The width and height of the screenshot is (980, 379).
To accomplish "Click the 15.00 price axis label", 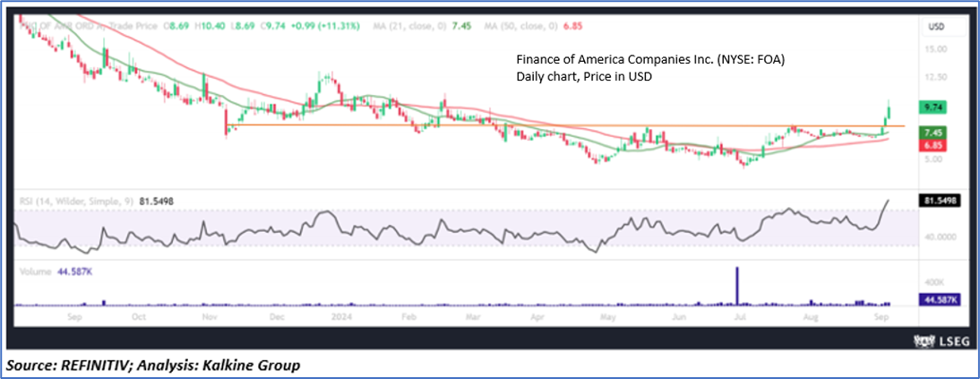I will [933, 48].
